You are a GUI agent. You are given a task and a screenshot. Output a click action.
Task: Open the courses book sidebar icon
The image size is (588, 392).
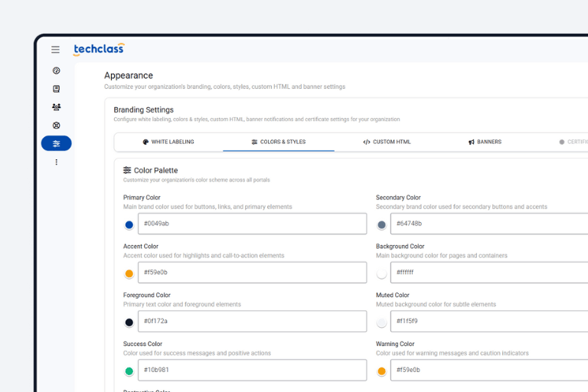point(56,89)
